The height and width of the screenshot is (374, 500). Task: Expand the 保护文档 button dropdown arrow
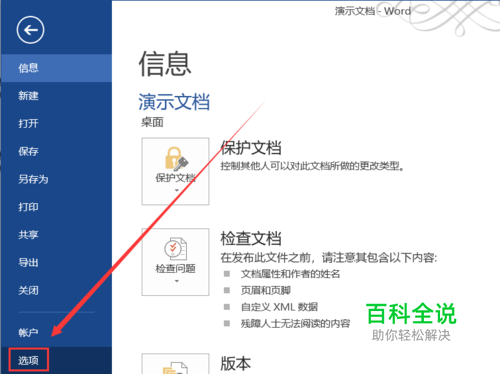177,190
